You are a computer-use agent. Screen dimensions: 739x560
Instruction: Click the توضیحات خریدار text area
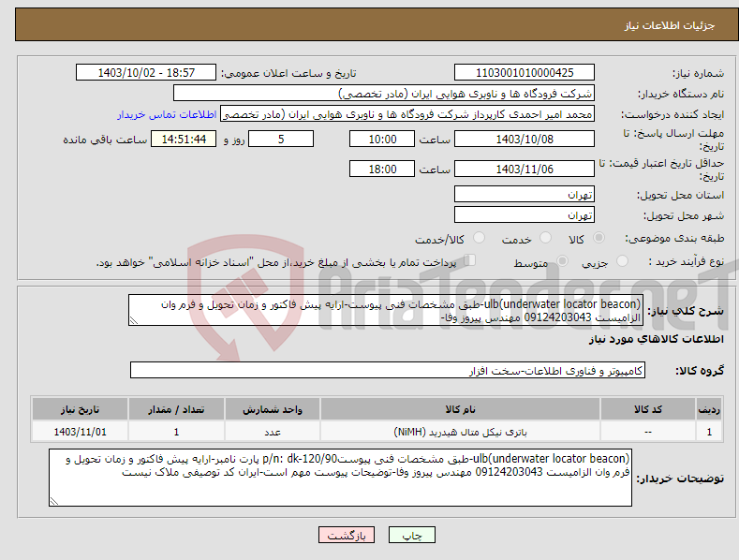(340, 478)
